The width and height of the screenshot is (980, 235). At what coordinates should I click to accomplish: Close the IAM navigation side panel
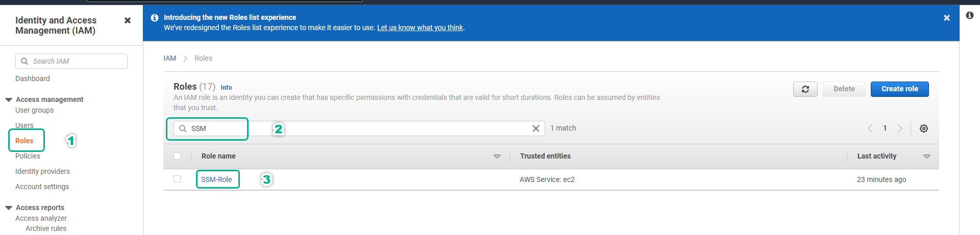[128, 20]
